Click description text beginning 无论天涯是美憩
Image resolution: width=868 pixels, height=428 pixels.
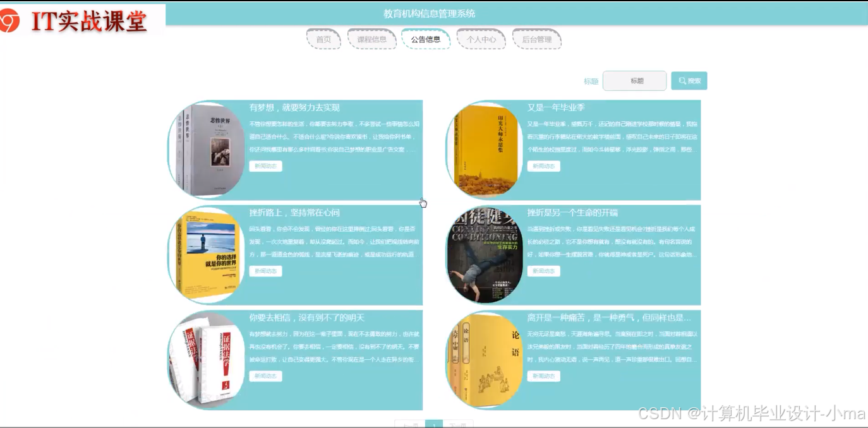click(613, 347)
